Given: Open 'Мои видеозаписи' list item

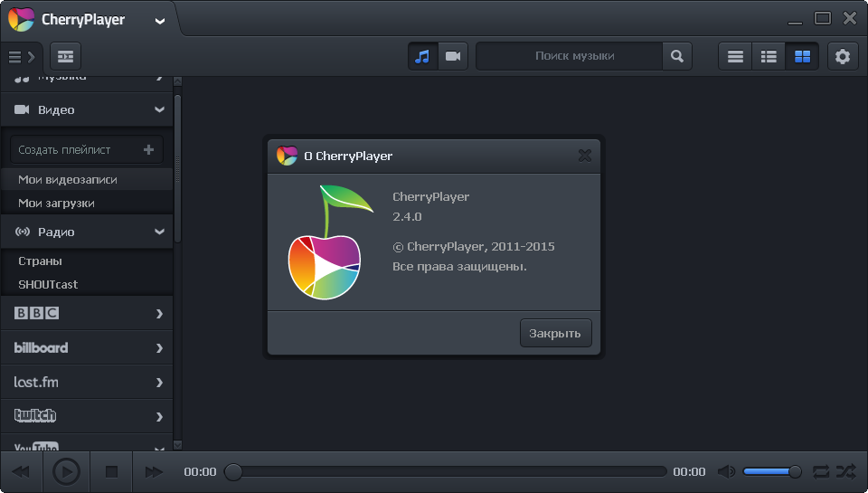Looking at the screenshot, I should tap(87, 179).
